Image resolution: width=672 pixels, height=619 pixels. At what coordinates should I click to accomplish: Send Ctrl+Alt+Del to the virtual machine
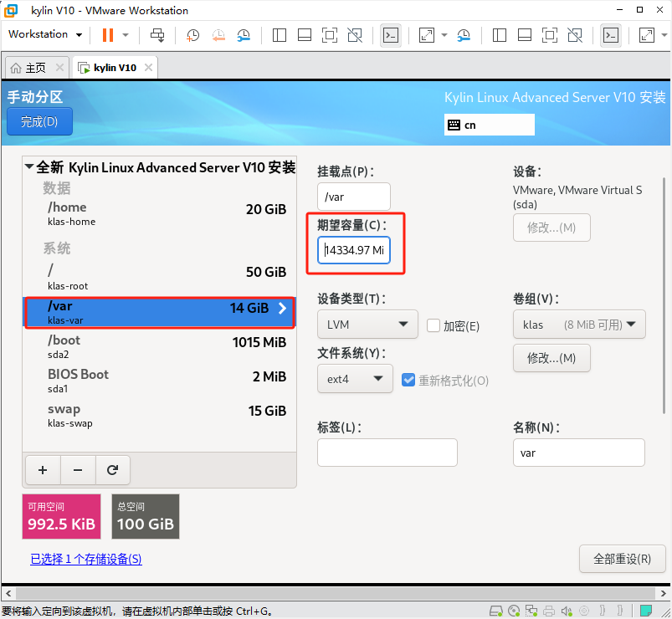coord(157,35)
